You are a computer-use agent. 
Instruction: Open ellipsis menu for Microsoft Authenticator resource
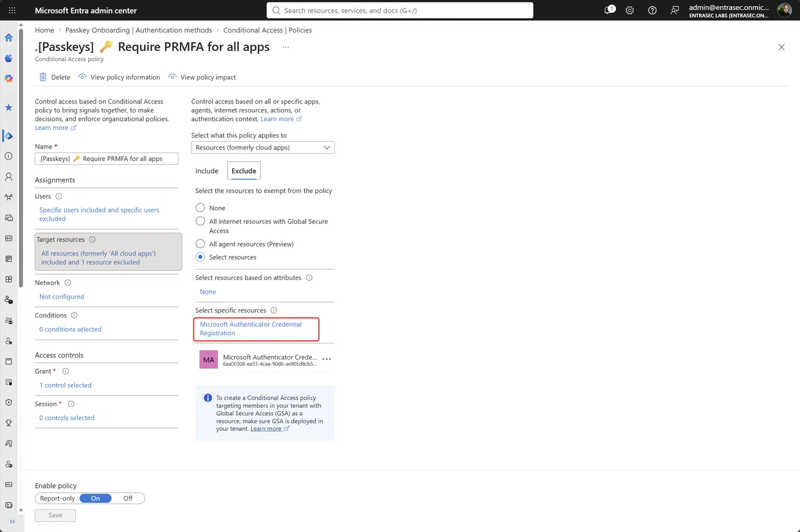(x=327, y=359)
